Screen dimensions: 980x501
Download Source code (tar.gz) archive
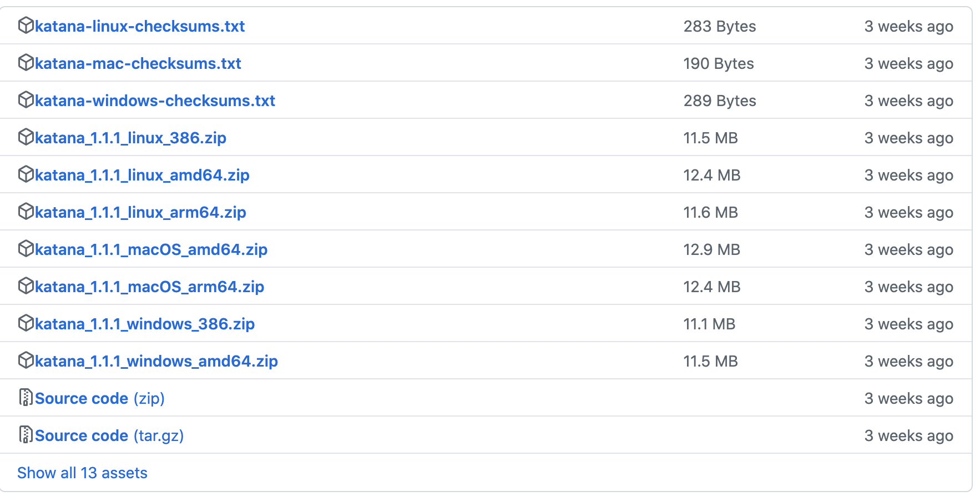[109, 435]
